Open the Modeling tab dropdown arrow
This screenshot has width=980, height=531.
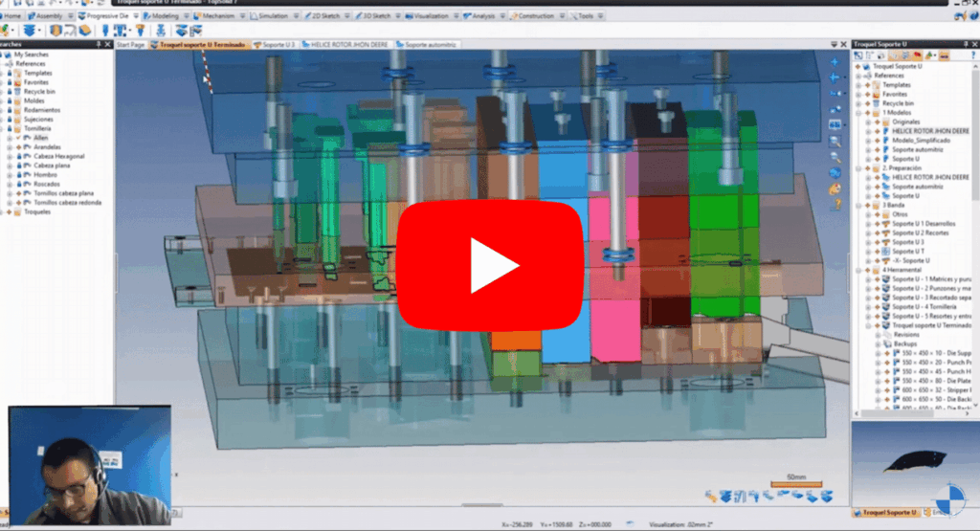click(187, 16)
